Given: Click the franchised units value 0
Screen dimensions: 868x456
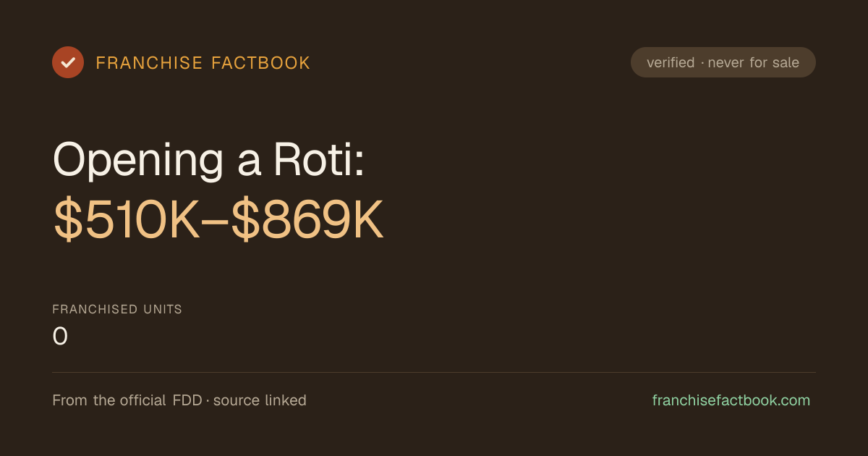Looking at the screenshot, I should point(60,337).
